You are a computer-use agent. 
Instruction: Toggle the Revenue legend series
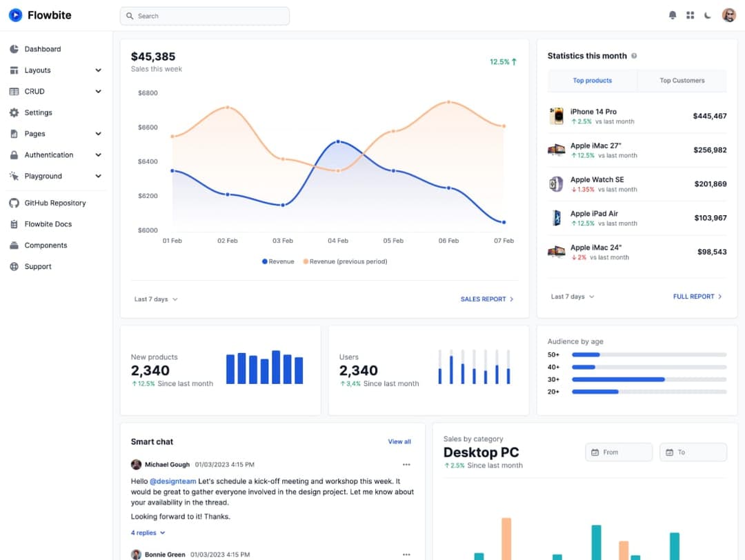point(278,261)
